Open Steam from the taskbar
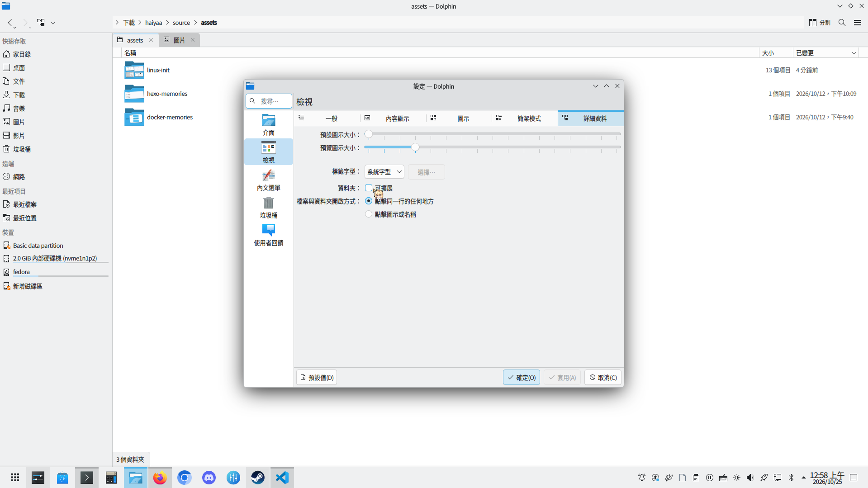The image size is (868, 488). pyautogui.click(x=258, y=478)
